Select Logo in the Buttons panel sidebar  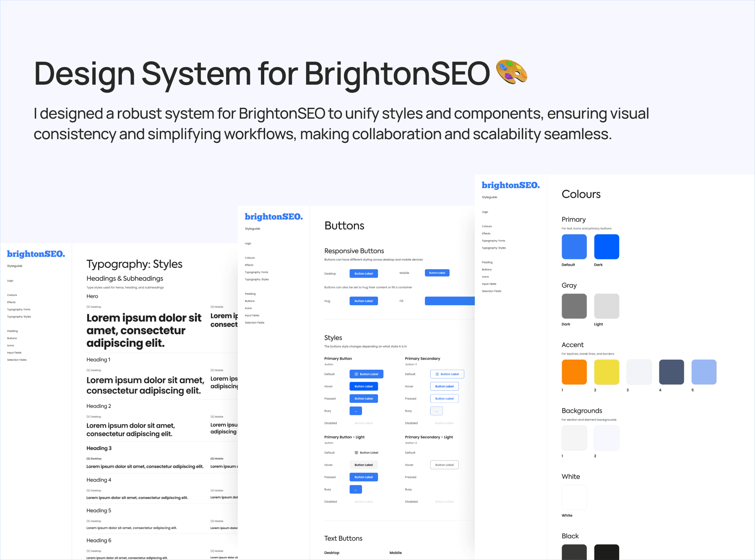(248, 244)
